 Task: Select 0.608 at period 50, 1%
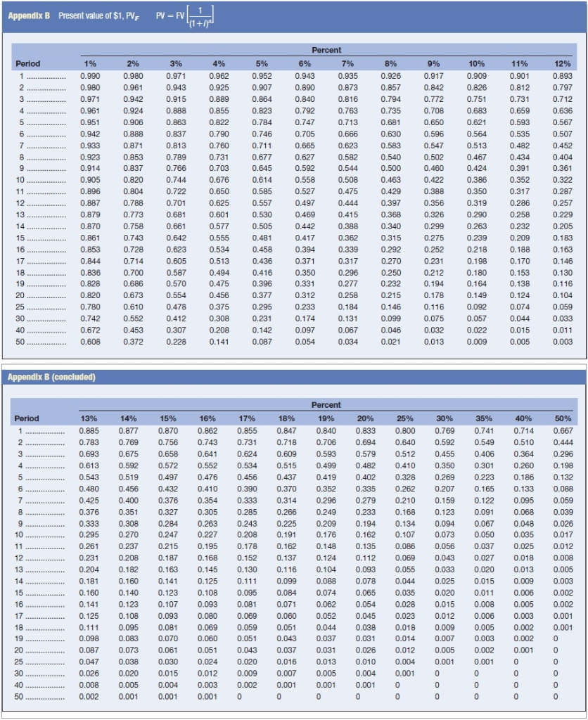[x=90, y=342]
